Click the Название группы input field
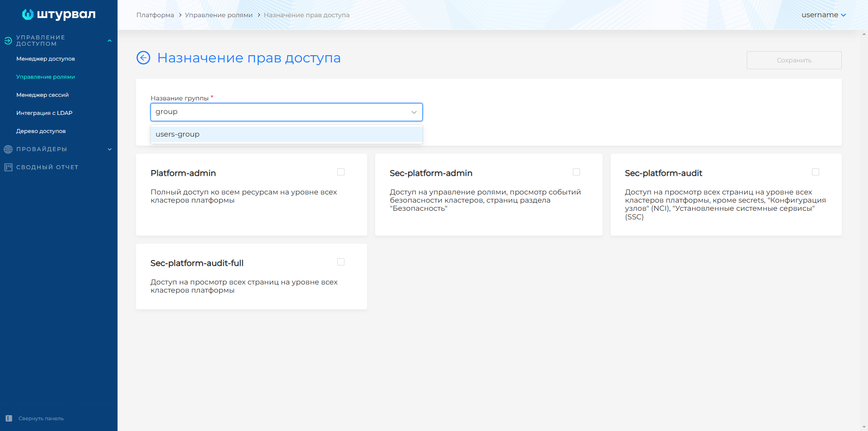This screenshot has width=868, height=431. pyautogui.click(x=280, y=112)
